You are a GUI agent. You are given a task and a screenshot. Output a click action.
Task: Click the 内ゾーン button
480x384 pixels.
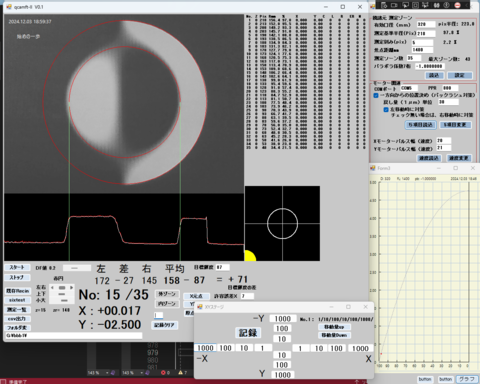pos(167,304)
